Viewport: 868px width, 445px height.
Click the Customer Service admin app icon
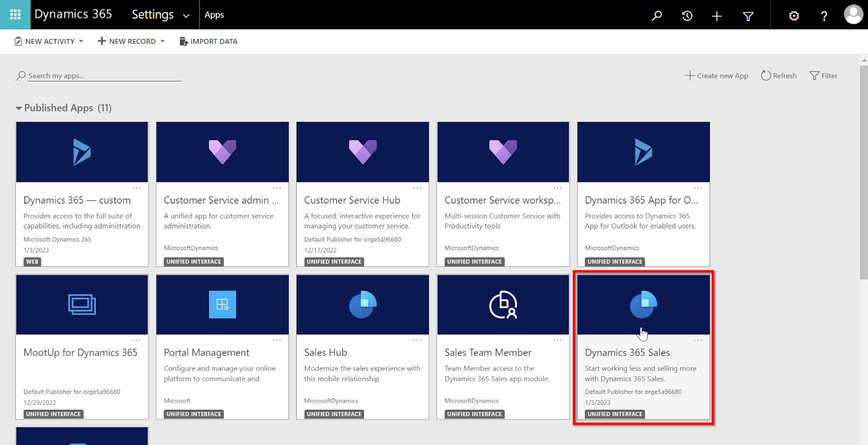(222, 152)
